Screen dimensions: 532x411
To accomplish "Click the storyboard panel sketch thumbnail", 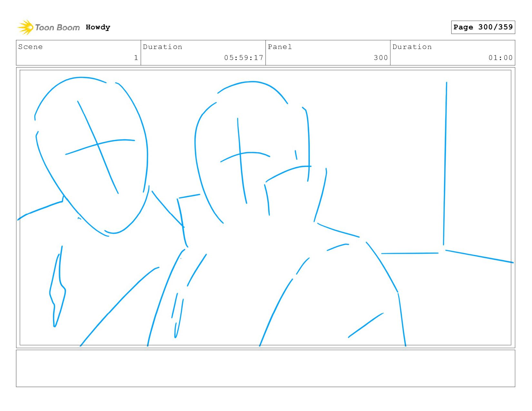I will (265, 208).
